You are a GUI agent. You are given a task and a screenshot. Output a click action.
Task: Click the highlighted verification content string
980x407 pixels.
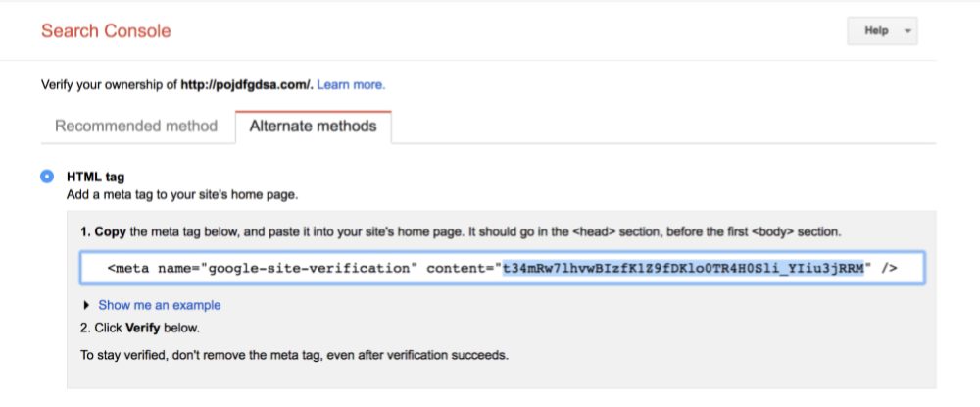click(x=683, y=268)
